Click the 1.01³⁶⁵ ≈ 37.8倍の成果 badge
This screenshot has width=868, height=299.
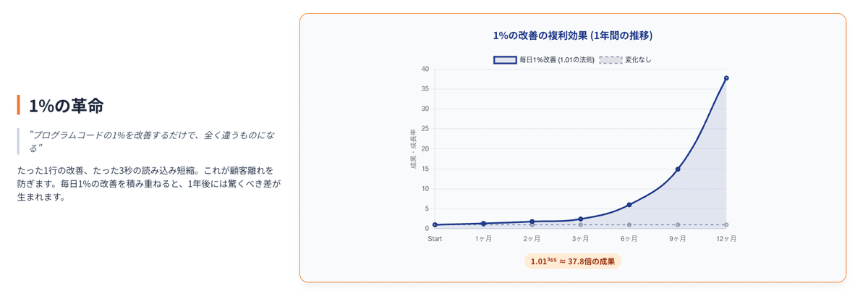tap(572, 261)
